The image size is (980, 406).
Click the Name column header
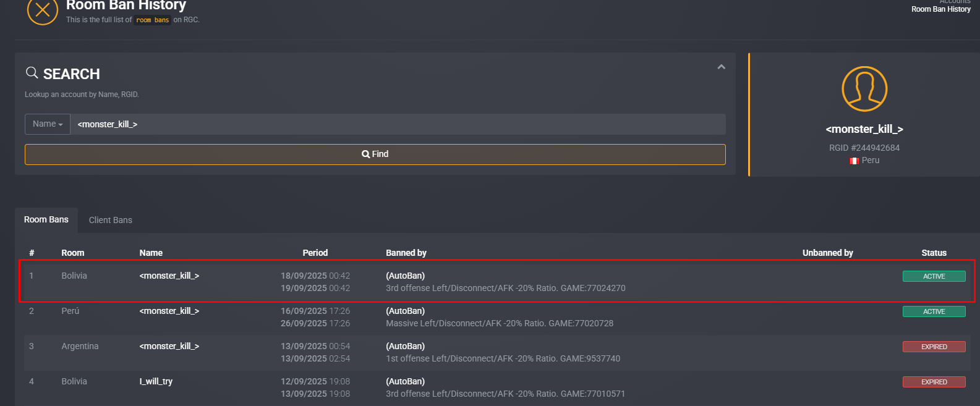(x=151, y=253)
